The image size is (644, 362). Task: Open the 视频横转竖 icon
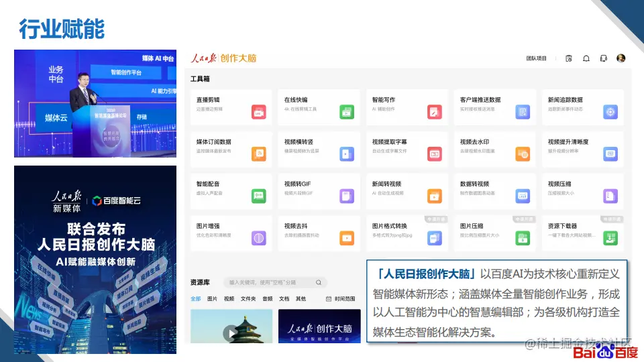point(347,154)
